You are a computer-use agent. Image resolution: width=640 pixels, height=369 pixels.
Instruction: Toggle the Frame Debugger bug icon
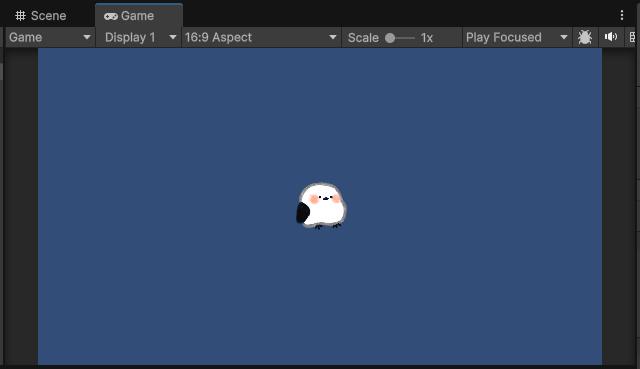tap(585, 37)
